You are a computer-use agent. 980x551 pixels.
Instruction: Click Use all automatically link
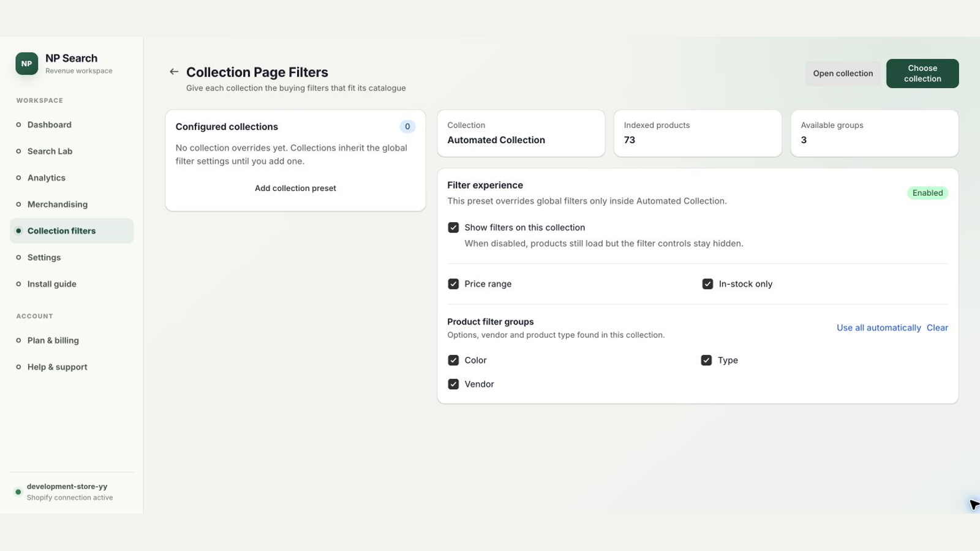(878, 328)
